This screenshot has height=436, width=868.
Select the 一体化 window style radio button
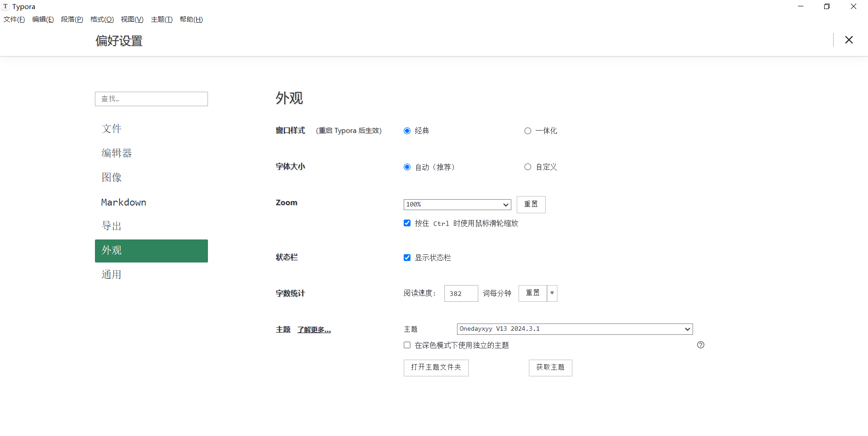point(528,131)
